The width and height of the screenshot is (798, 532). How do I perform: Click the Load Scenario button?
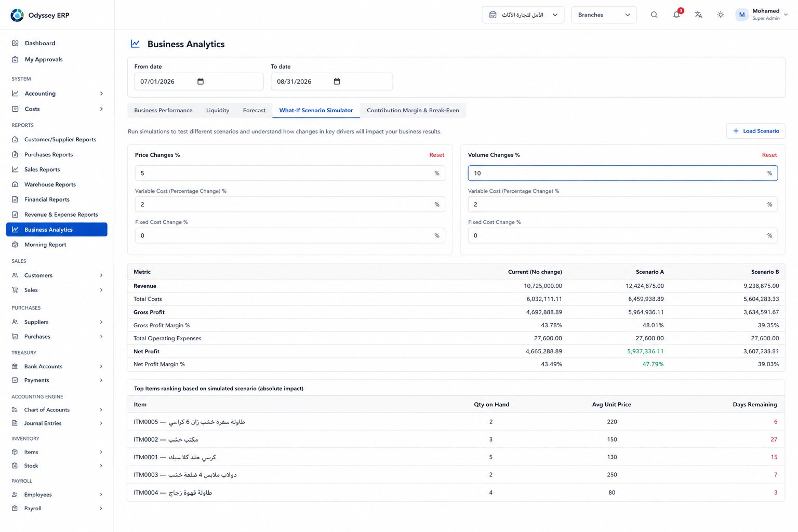pos(755,131)
